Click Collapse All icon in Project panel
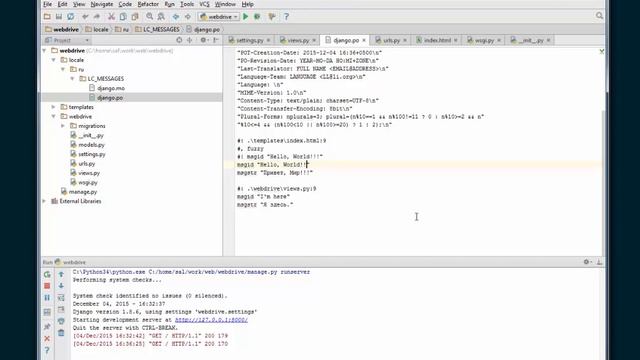 tap(189, 40)
